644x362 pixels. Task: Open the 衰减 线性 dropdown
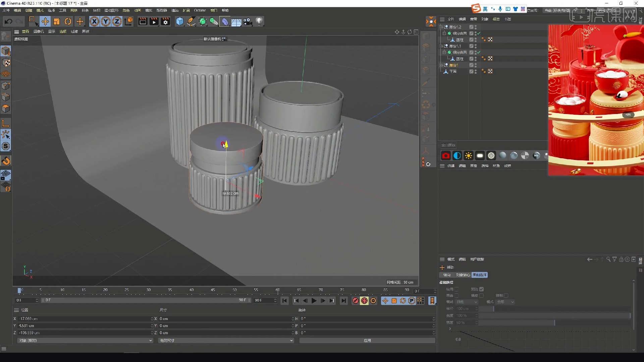tap(467, 302)
